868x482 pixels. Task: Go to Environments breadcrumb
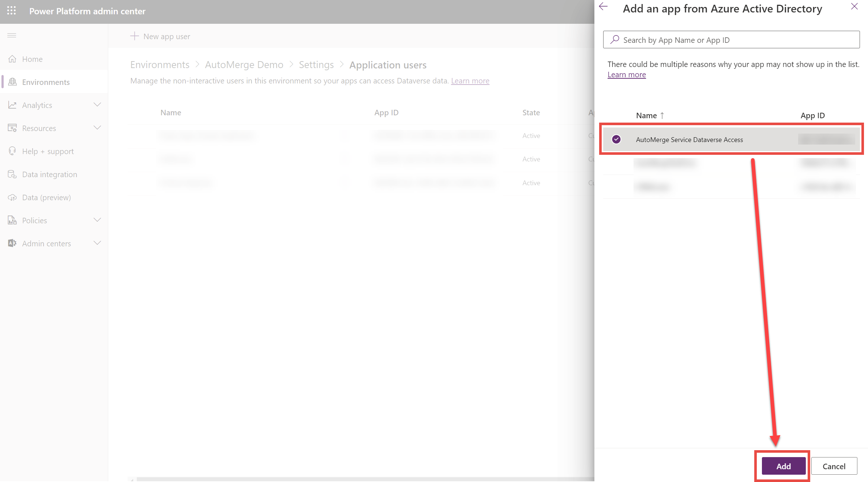click(x=160, y=65)
